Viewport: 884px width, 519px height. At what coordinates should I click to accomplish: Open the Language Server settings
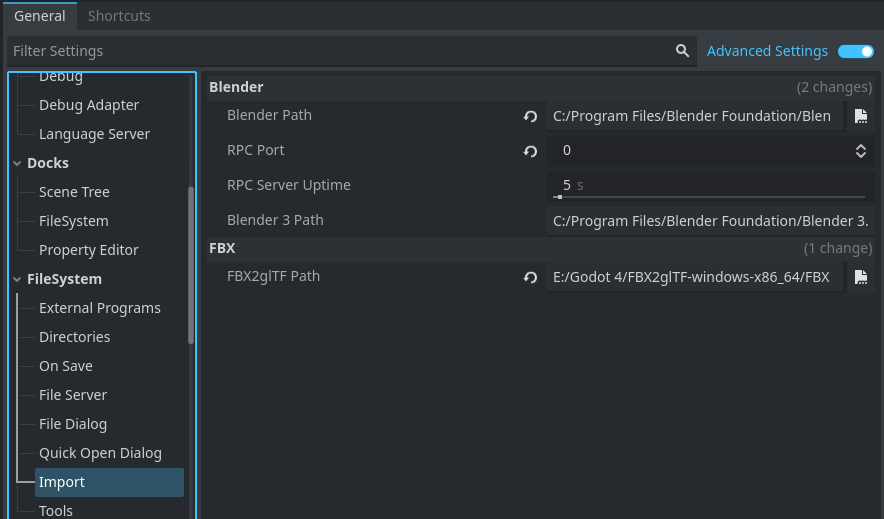click(94, 134)
